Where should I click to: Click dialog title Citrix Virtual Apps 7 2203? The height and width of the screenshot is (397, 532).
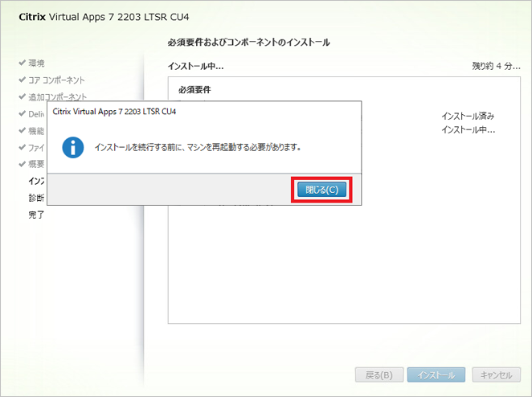pos(114,111)
